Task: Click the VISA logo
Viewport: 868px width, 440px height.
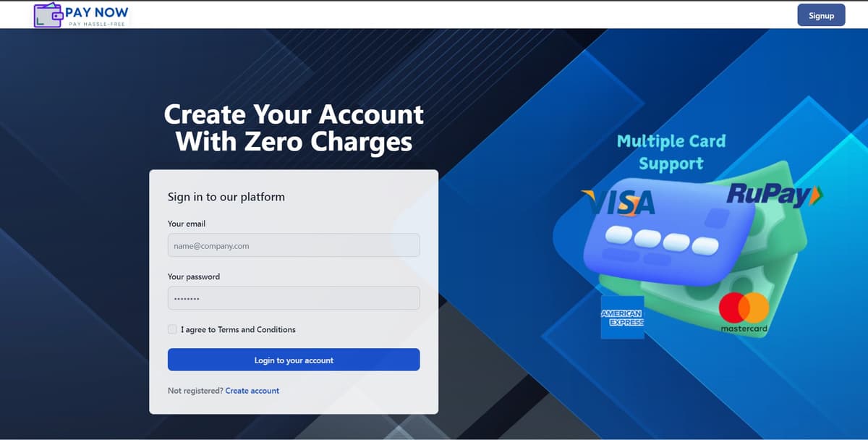Action: coord(618,202)
